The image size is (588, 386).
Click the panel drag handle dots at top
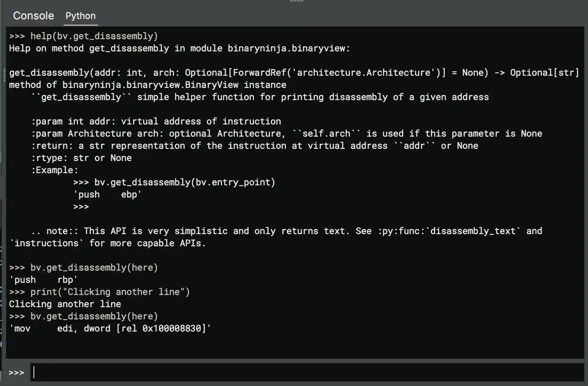297,1
